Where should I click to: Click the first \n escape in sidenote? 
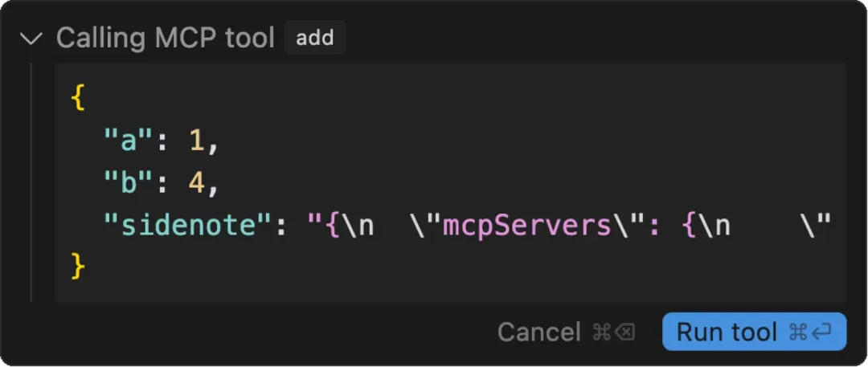pyautogui.click(x=356, y=225)
